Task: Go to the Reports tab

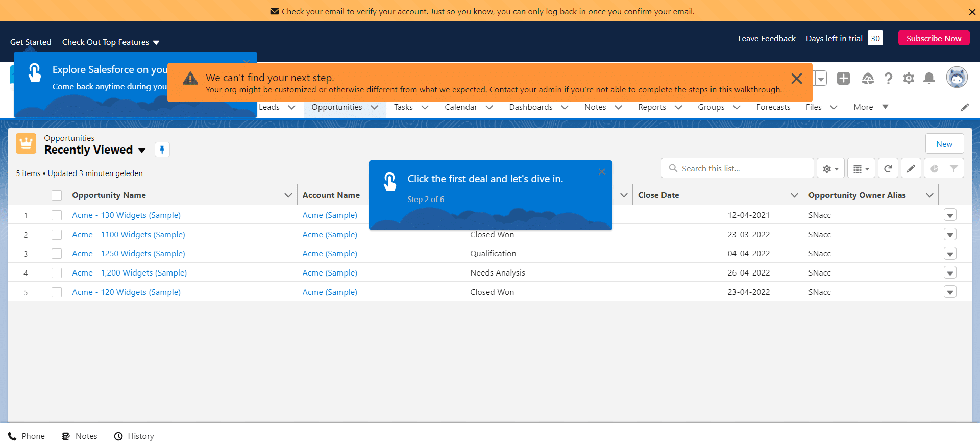Action: (652, 107)
